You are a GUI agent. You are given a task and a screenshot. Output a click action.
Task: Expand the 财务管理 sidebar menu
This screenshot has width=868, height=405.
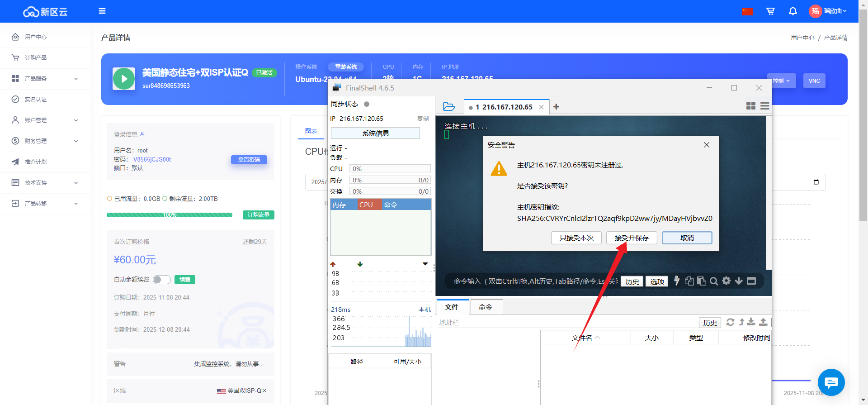click(45, 141)
